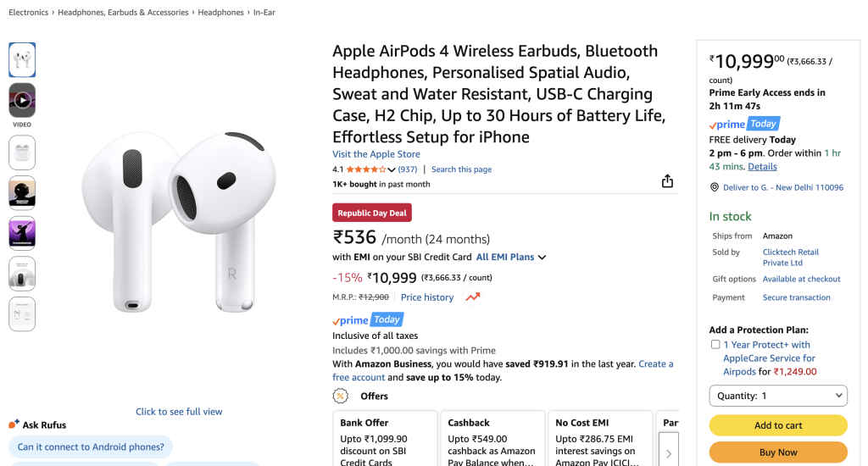Image resolution: width=868 pixels, height=466 pixels.
Task: Play the product video thumbnail
Action: pos(22,101)
